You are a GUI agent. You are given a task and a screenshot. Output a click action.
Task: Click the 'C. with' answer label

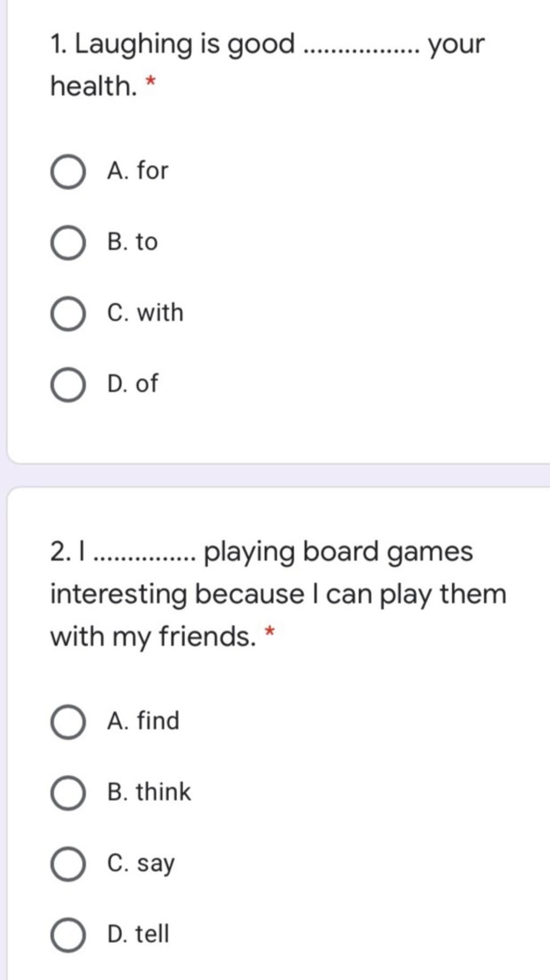pos(145,312)
